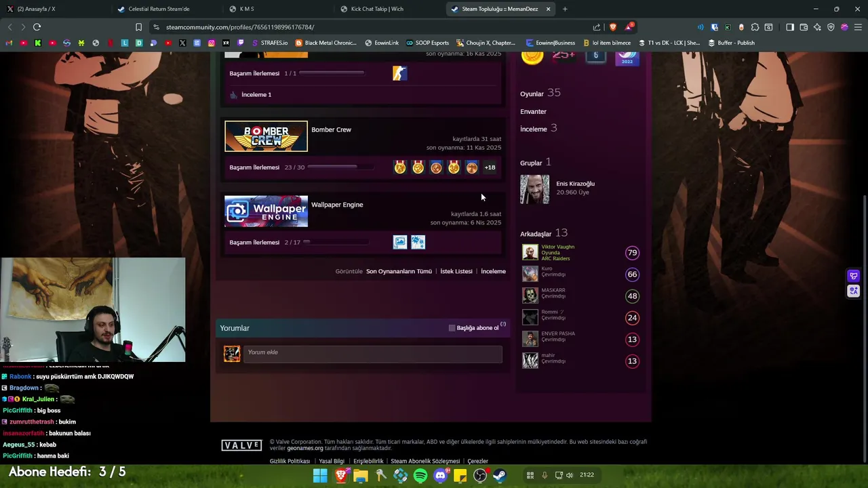This screenshot has height=488, width=868.
Task: Click the address bar URL
Action: tap(240, 27)
